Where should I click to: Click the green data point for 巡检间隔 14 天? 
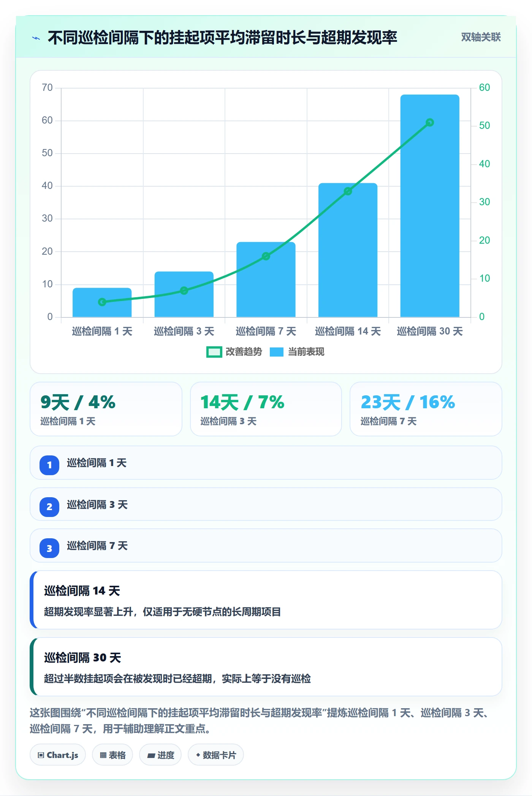pyautogui.click(x=348, y=191)
